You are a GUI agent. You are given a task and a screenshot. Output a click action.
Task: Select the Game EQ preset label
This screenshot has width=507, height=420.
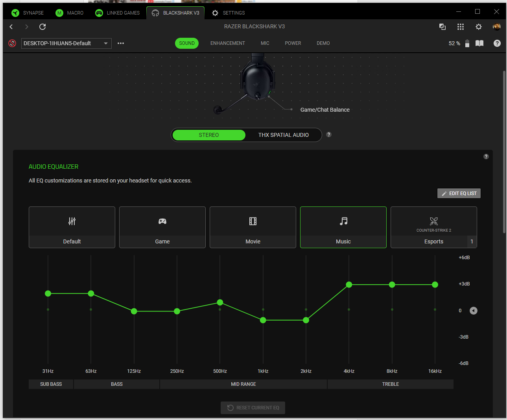pyautogui.click(x=162, y=241)
